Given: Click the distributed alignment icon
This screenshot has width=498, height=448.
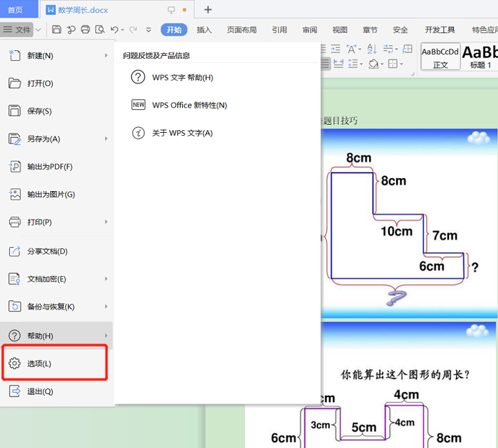Looking at the screenshot, I should pyautogui.click(x=339, y=64).
